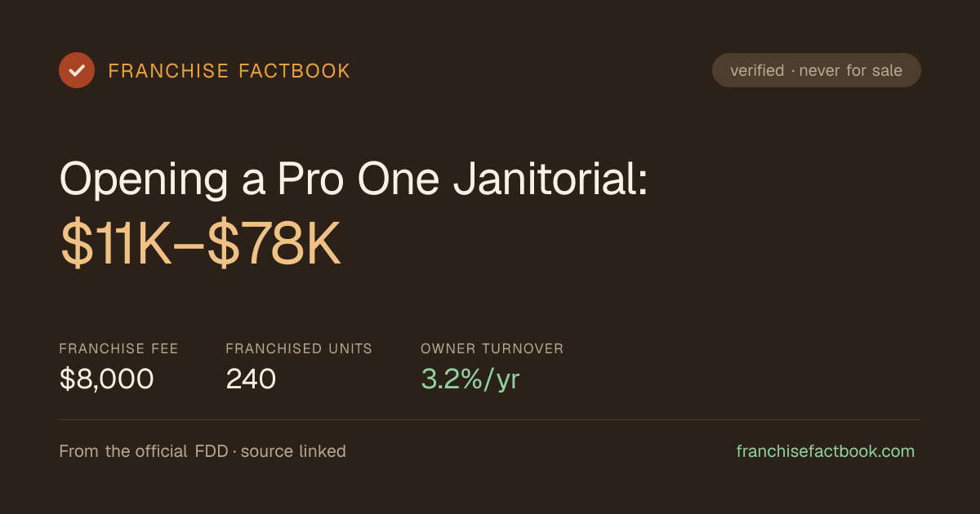Click the $11K lower cost figure

(116, 245)
